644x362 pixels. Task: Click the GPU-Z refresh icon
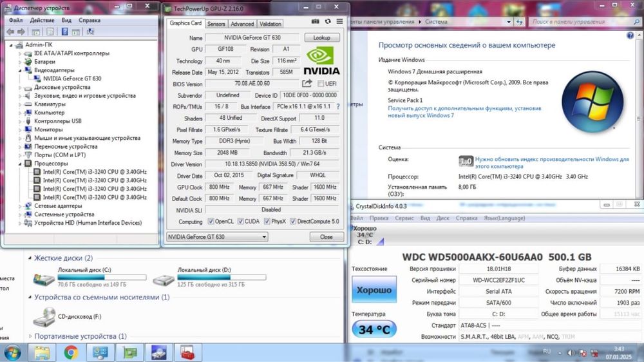[x=328, y=21]
